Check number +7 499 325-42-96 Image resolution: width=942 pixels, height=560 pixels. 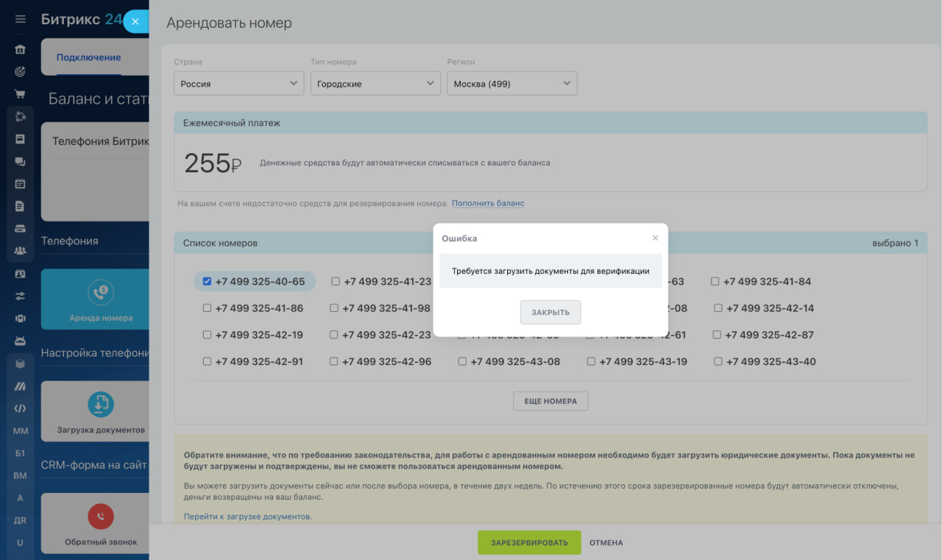pyautogui.click(x=334, y=361)
